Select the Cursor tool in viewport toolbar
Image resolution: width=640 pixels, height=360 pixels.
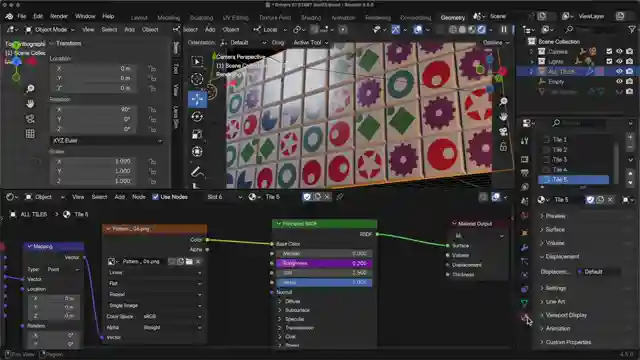197,79
